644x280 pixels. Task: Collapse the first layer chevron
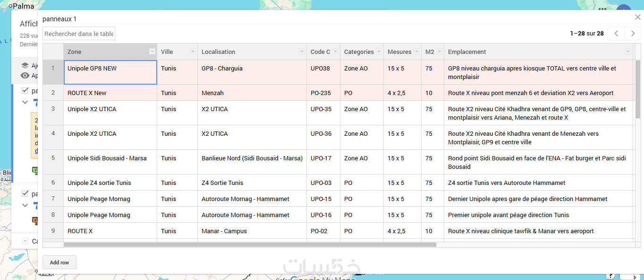[x=25, y=102]
